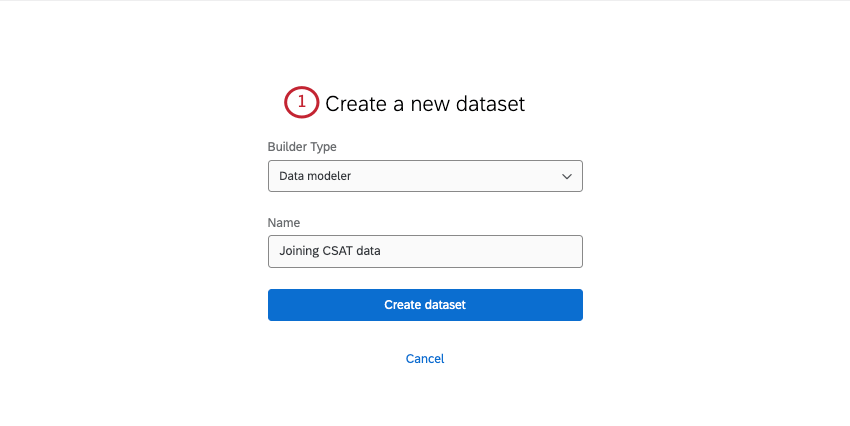The image size is (850, 426).
Task: Dismiss dataset creation via Cancel
Action: (425, 359)
